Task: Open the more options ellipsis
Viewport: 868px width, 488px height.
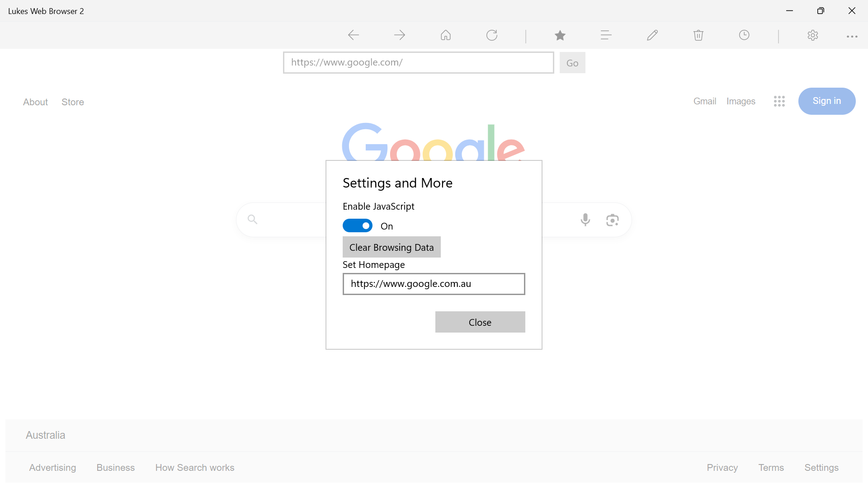Action: [852, 37]
